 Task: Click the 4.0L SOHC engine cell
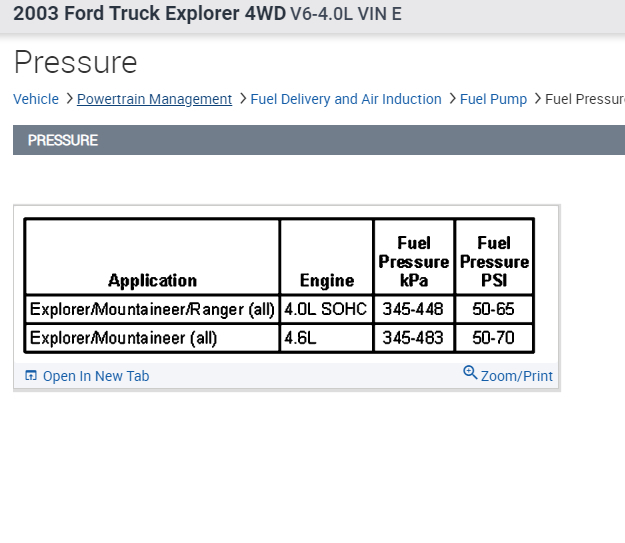coord(326,309)
